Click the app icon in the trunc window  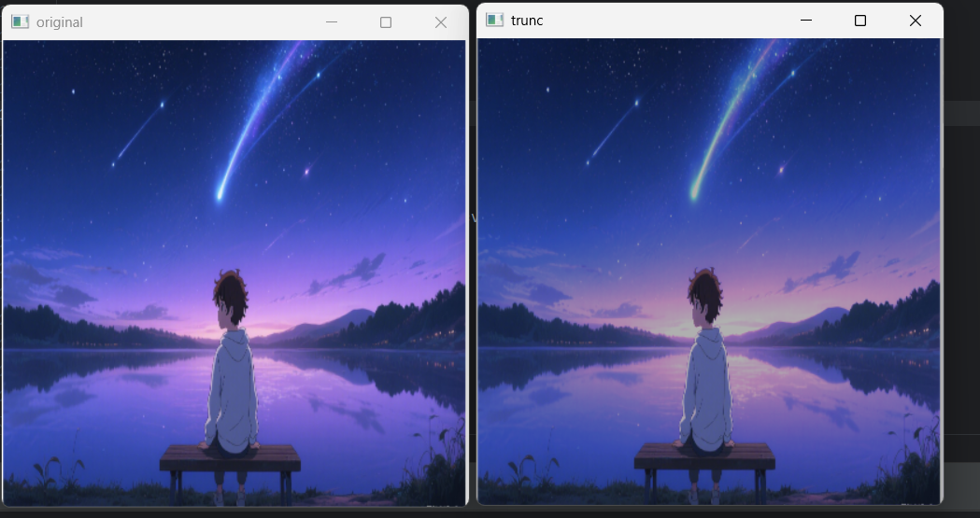[495, 20]
